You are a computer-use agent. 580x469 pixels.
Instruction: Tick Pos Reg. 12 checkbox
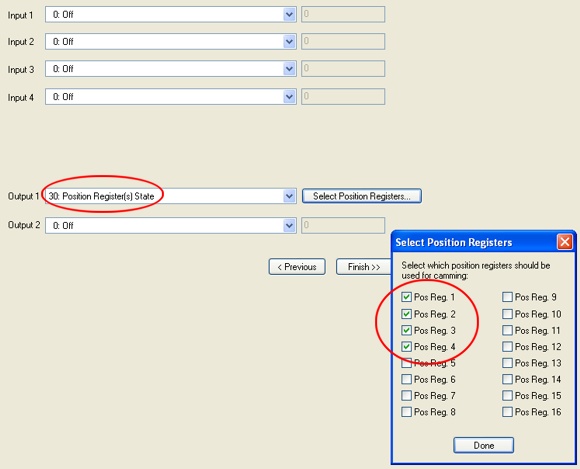pyautogui.click(x=508, y=347)
